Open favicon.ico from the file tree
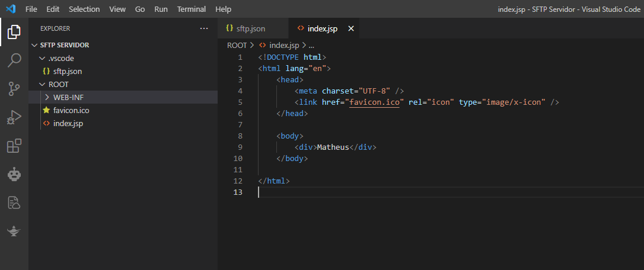644x270 pixels. click(71, 110)
